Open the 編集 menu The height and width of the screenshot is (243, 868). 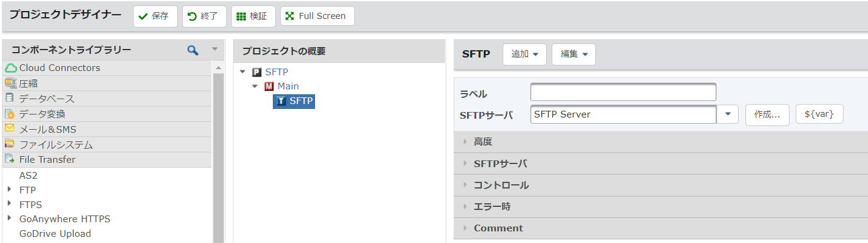[x=574, y=54]
